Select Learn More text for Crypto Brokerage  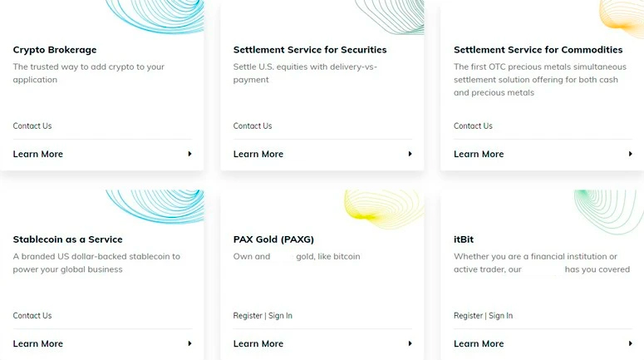(x=38, y=154)
